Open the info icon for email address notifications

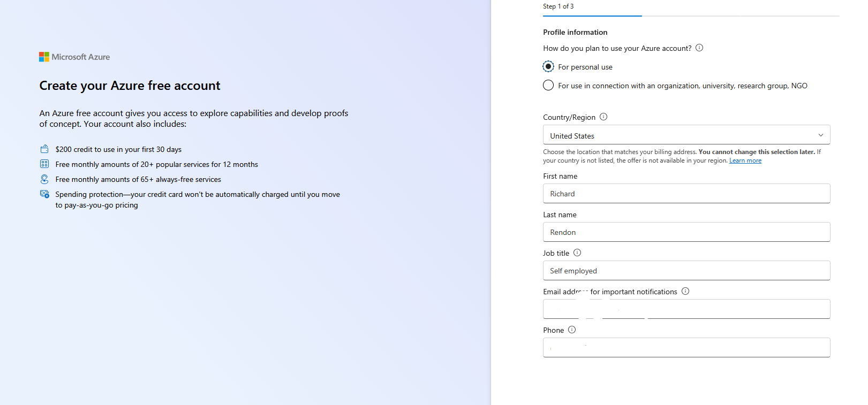685,291
